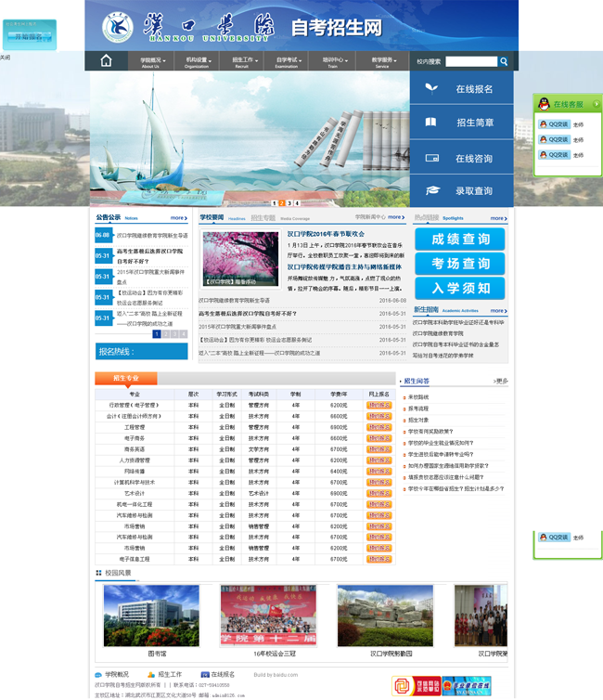Click the 学院概况 icon in the footer
Image resolution: width=603 pixels, height=700 pixels.
(98, 675)
